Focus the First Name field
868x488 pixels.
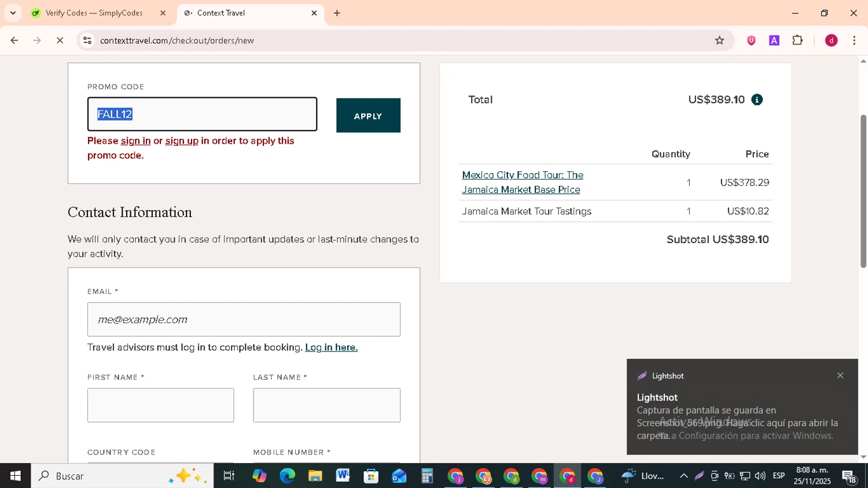pos(160,405)
